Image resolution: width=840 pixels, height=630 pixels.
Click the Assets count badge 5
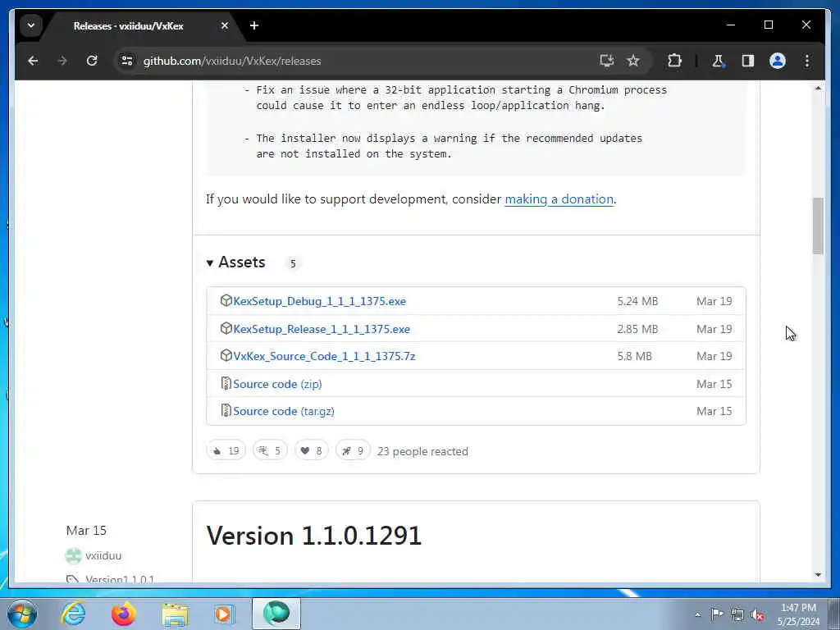pyautogui.click(x=293, y=263)
